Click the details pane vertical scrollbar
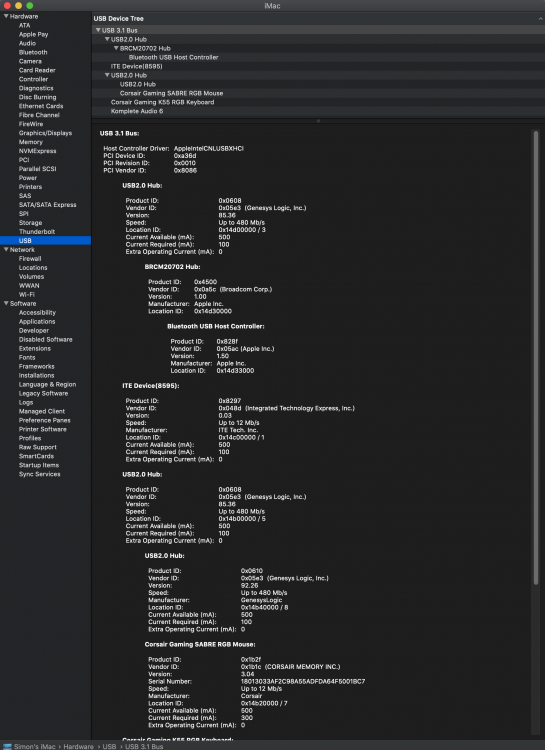This screenshot has width=545, height=750. coord(536,357)
